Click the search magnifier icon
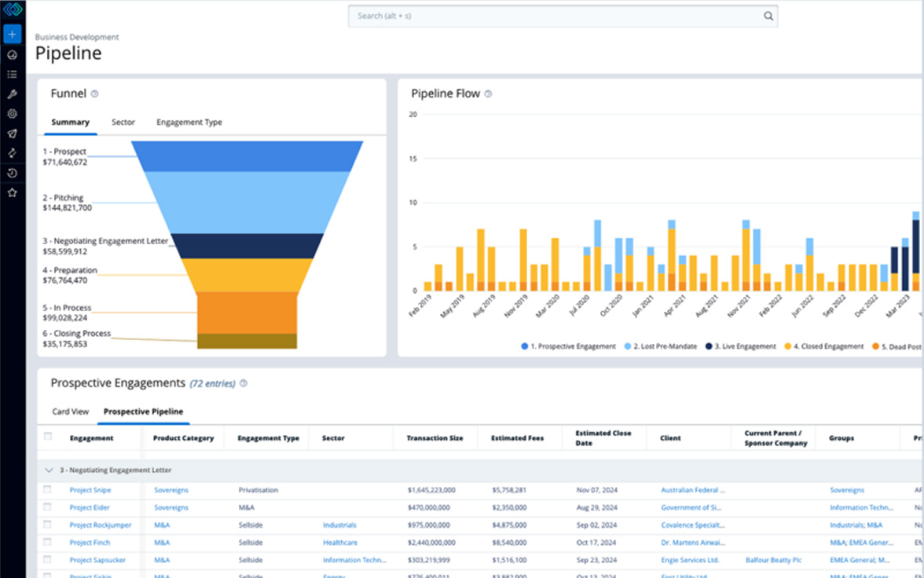The image size is (924, 578). click(768, 16)
